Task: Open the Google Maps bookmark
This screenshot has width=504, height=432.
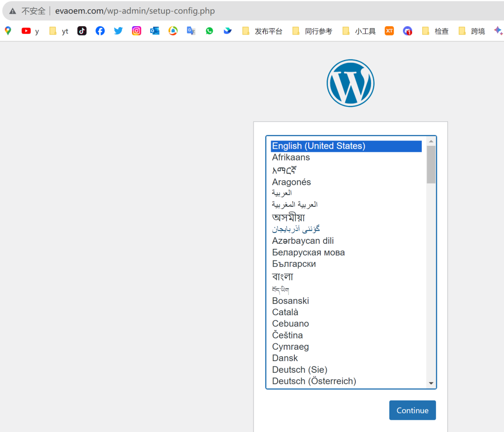Action: 8,31
